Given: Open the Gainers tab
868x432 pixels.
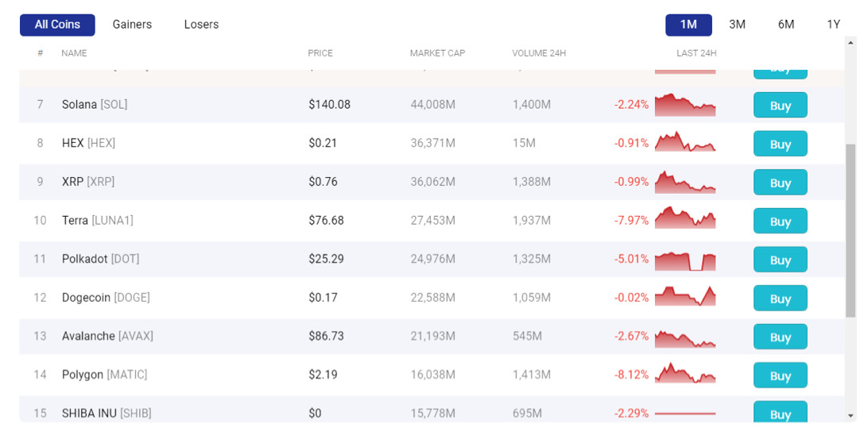Looking at the screenshot, I should (x=132, y=25).
